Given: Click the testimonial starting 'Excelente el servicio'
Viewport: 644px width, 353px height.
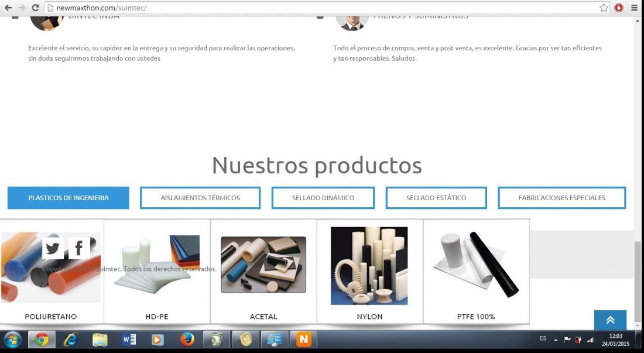Looking at the screenshot, I should (162, 53).
